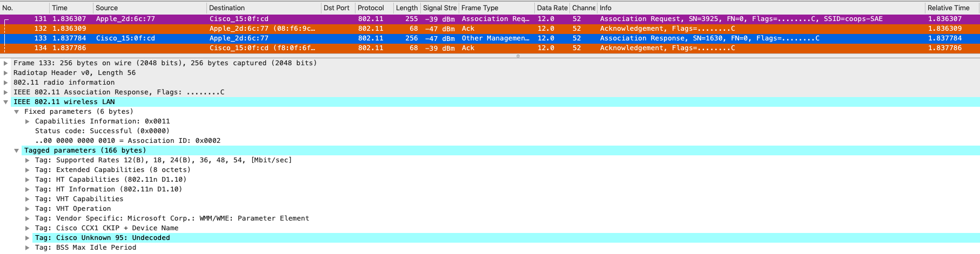This screenshot has width=980, height=254.
Task: Expand the Capabilities Information field
Action: 28,121
